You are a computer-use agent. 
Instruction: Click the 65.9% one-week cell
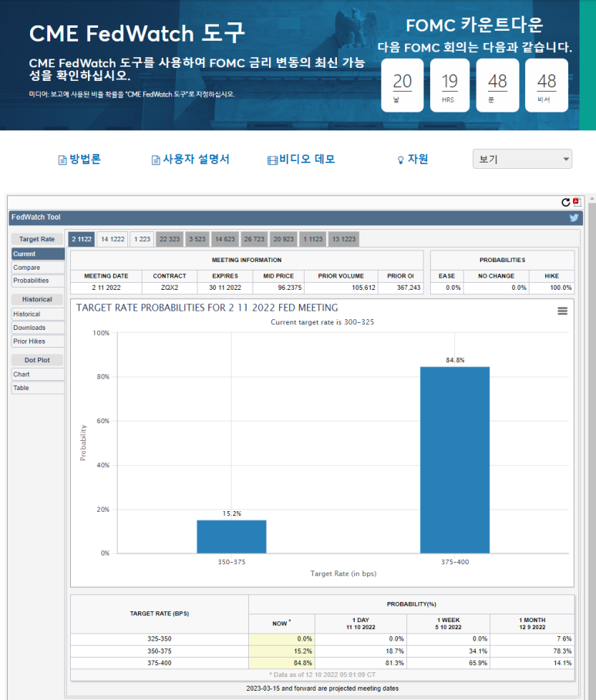(448, 664)
